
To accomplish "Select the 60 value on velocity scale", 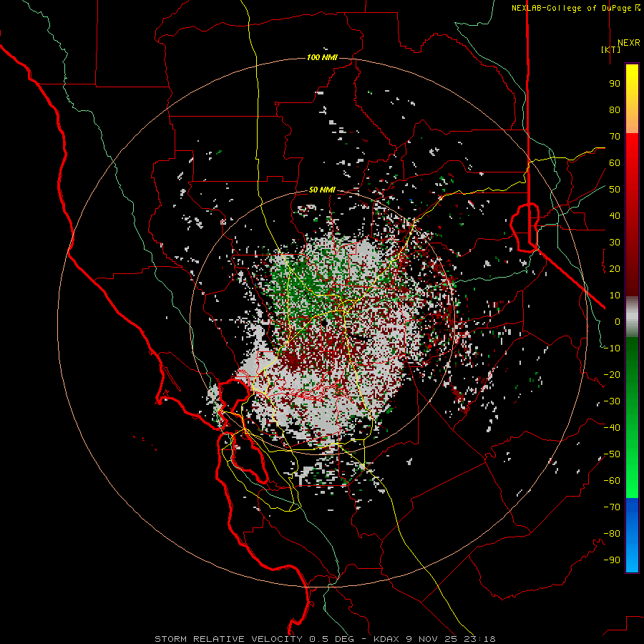I will tap(615, 163).
